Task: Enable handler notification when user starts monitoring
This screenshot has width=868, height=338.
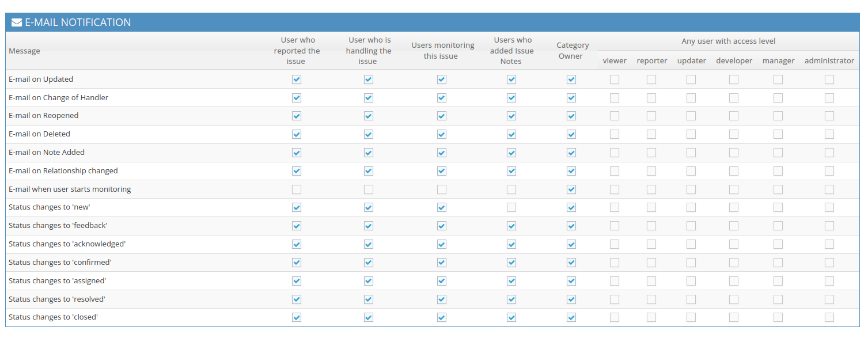Action: click(x=368, y=189)
